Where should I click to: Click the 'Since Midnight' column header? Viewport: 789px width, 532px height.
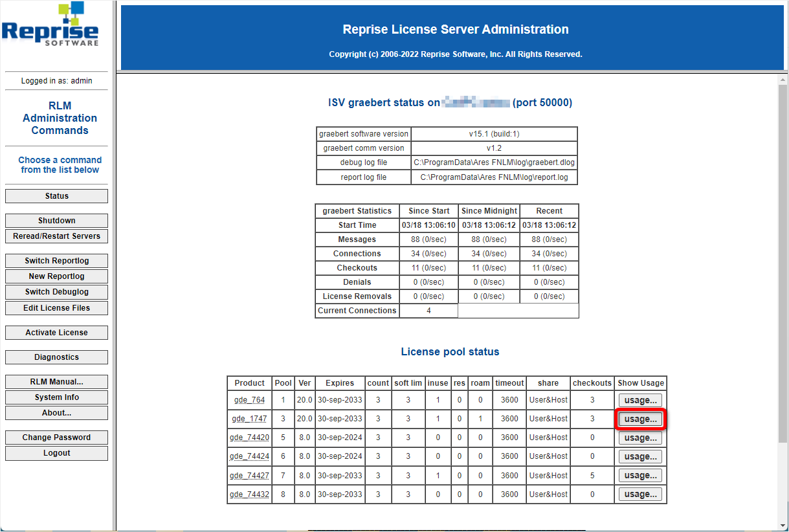(489, 211)
